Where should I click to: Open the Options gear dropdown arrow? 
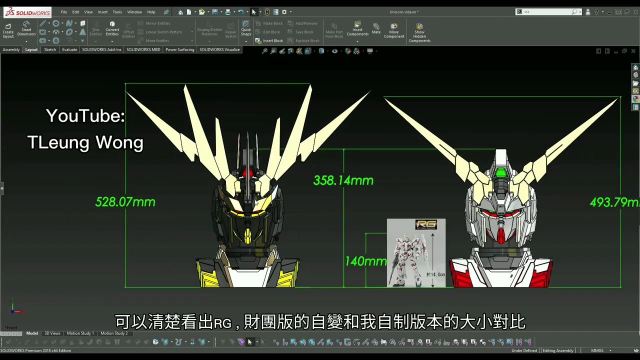[x=290, y=12]
